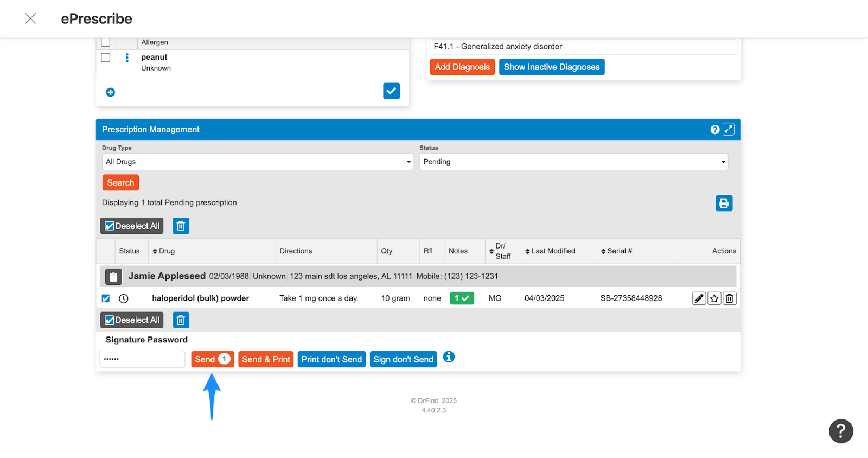Viewport: 868px width, 458px height.
Task: Click the lower trash icon next to Deselect All
Action: tap(181, 320)
